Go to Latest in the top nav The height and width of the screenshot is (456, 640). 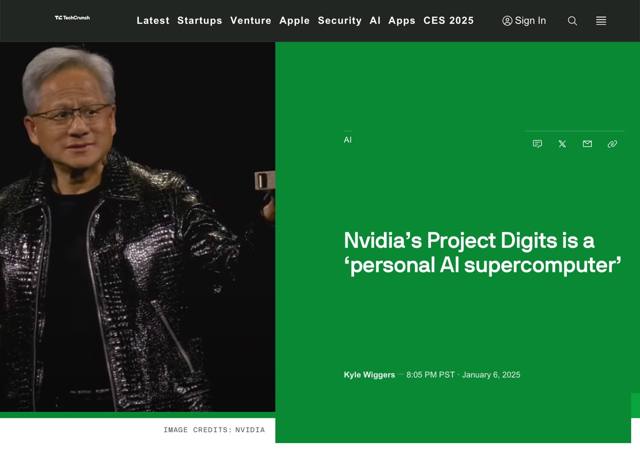tap(153, 21)
